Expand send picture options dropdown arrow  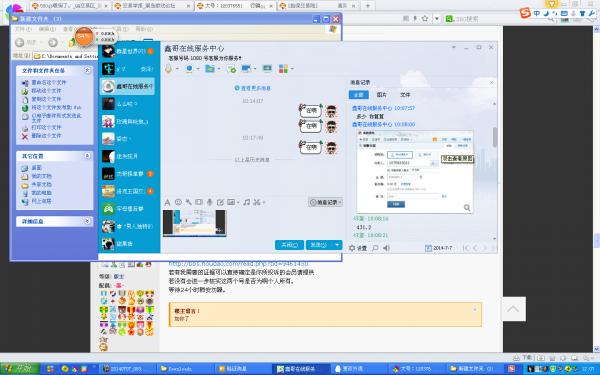point(238,202)
